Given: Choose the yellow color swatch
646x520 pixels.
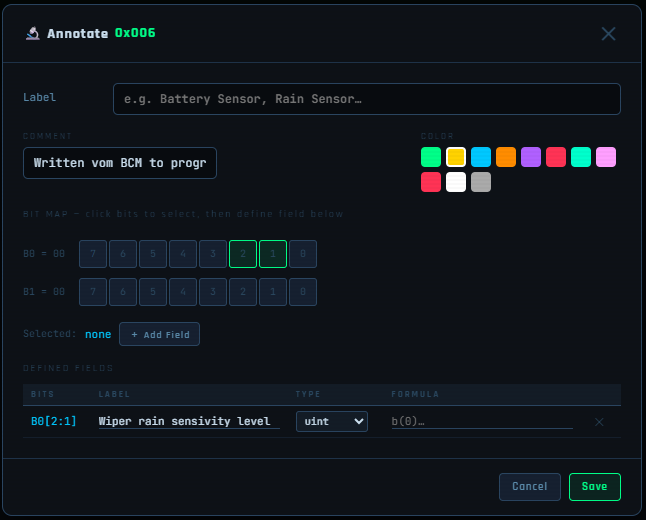Looking at the screenshot, I should click(x=456, y=157).
